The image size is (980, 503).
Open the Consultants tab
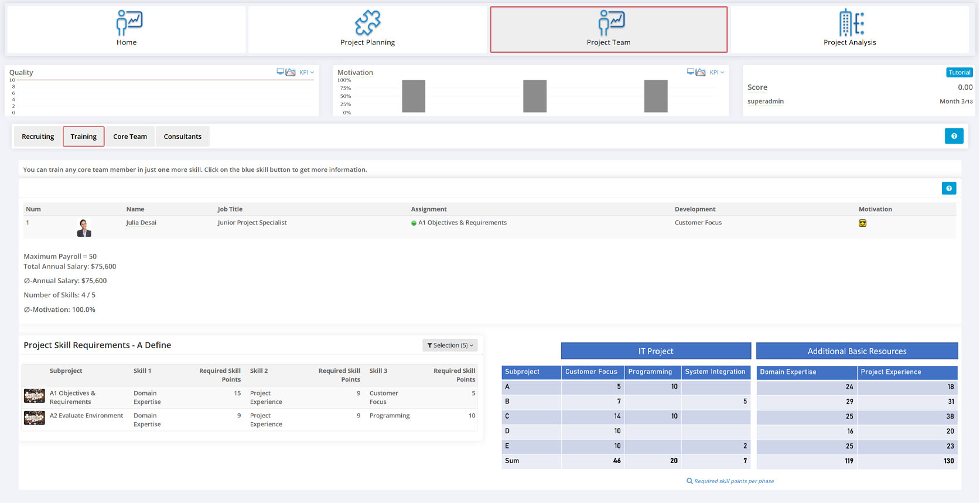pos(182,137)
